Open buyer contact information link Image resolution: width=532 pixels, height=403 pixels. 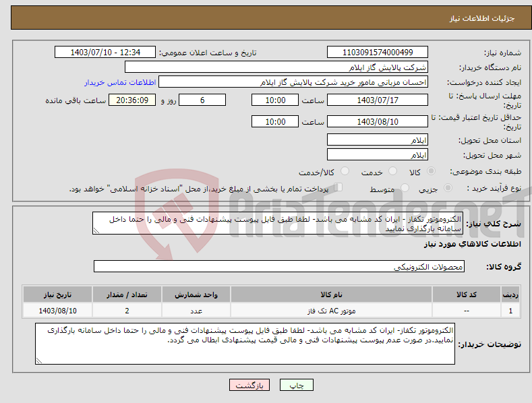pos(120,82)
